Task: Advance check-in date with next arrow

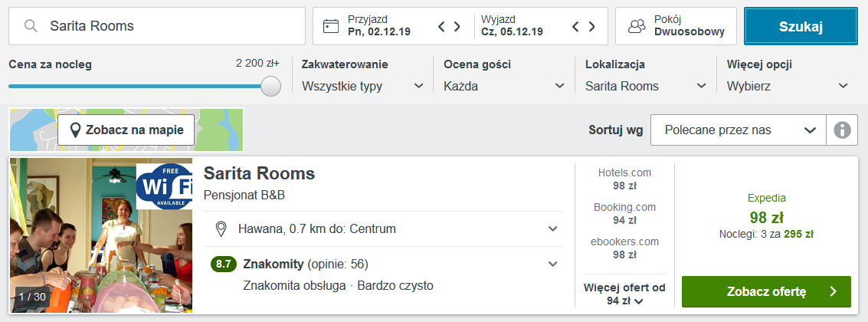Action: tap(457, 26)
